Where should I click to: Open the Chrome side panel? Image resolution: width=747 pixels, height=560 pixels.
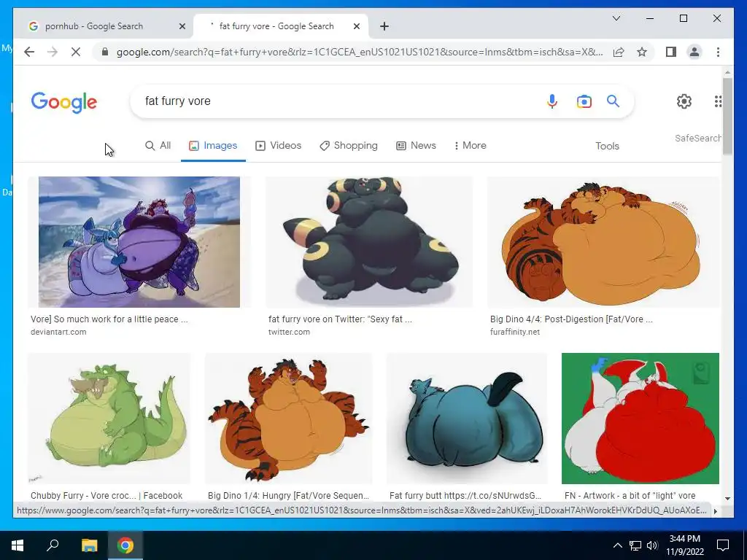671,52
